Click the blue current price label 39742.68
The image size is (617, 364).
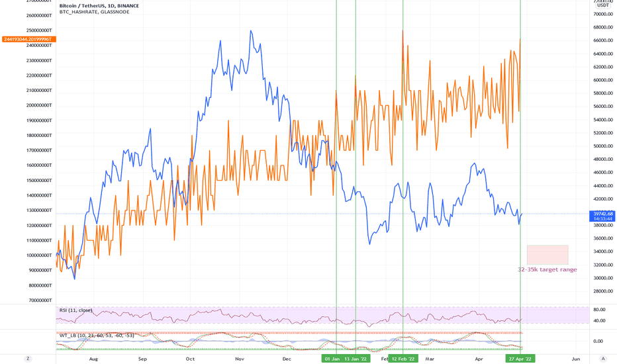602,216
